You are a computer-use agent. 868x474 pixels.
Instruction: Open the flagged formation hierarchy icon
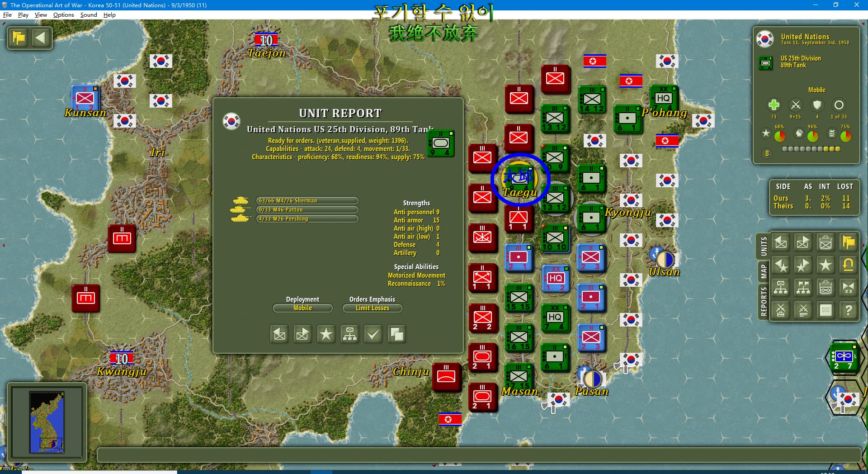pos(803,288)
